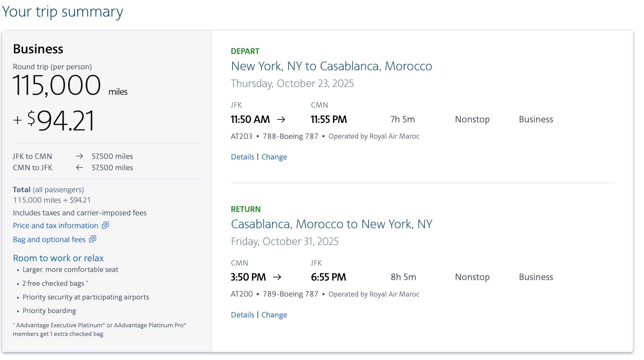This screenshot has width=644, height=360.
Task: View Details for the return AT200 flight
Action: tap(243, 315)
